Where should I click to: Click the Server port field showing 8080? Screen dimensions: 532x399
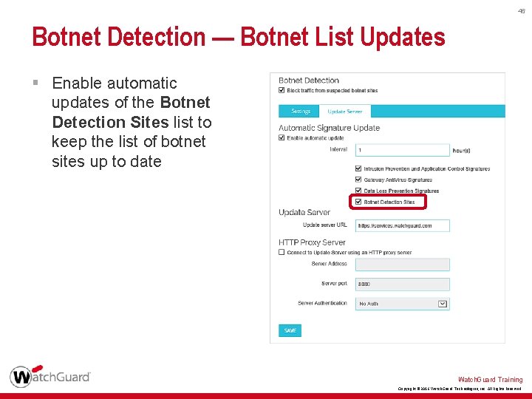[x=403, y=284]
